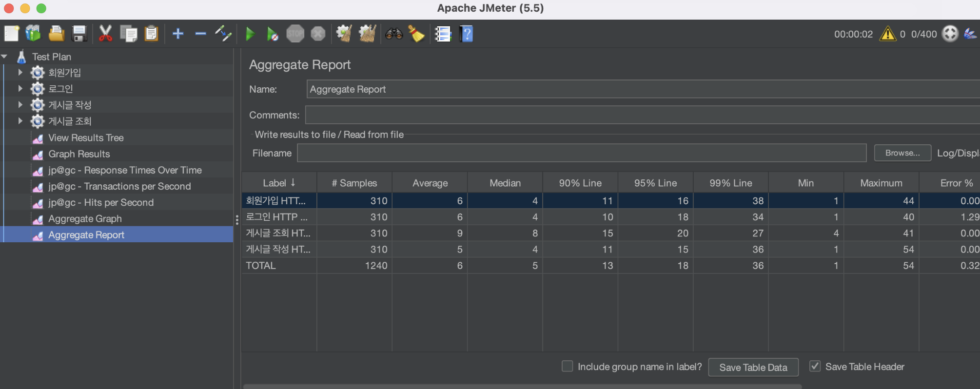Viewport: 980px width, 389px height.
Task: Click the panel divider handle dots
Action: pyautogui.click(x=237, y=220)
